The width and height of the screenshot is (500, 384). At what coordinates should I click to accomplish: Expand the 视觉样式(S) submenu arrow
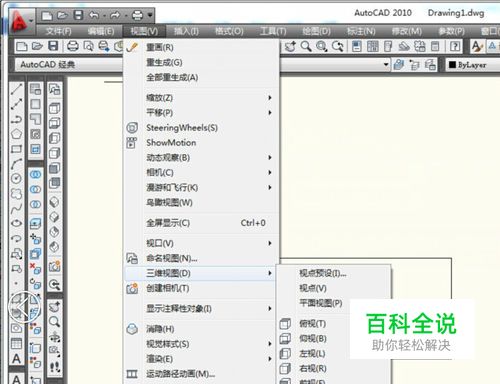click(270, 344)
